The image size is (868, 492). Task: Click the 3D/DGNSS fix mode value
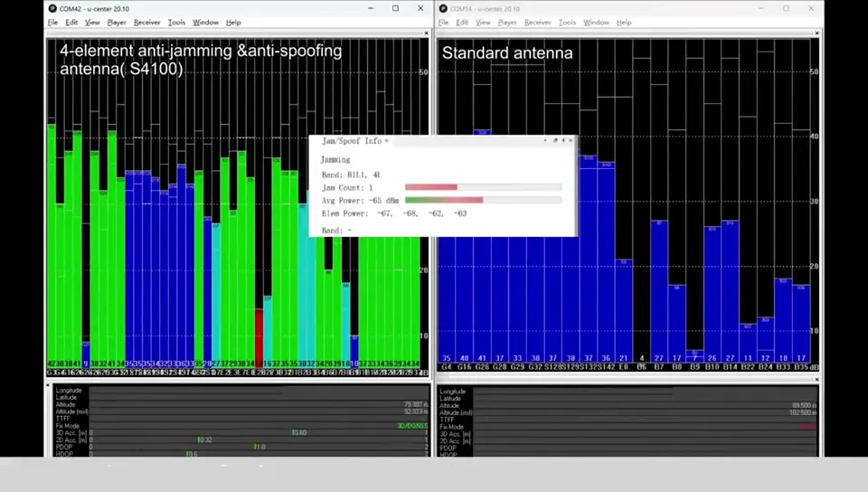[412, 426]
